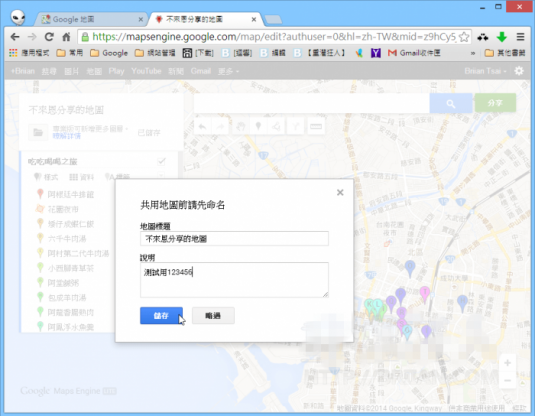Select the measure ruler tool

316,127
